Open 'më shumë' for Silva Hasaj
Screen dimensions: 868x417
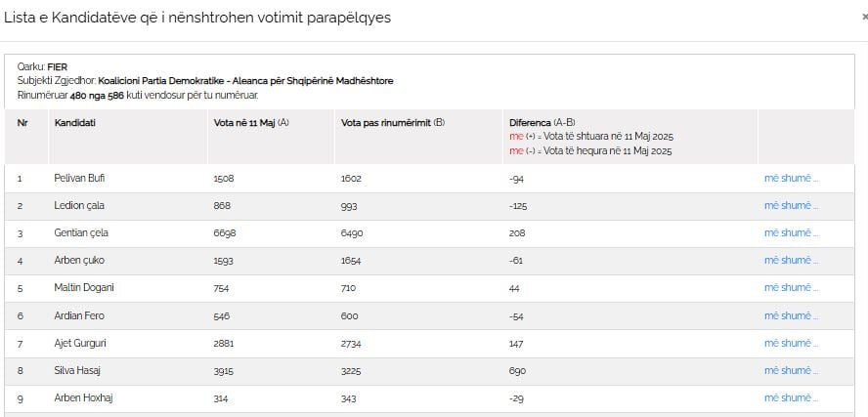[791, 370]
